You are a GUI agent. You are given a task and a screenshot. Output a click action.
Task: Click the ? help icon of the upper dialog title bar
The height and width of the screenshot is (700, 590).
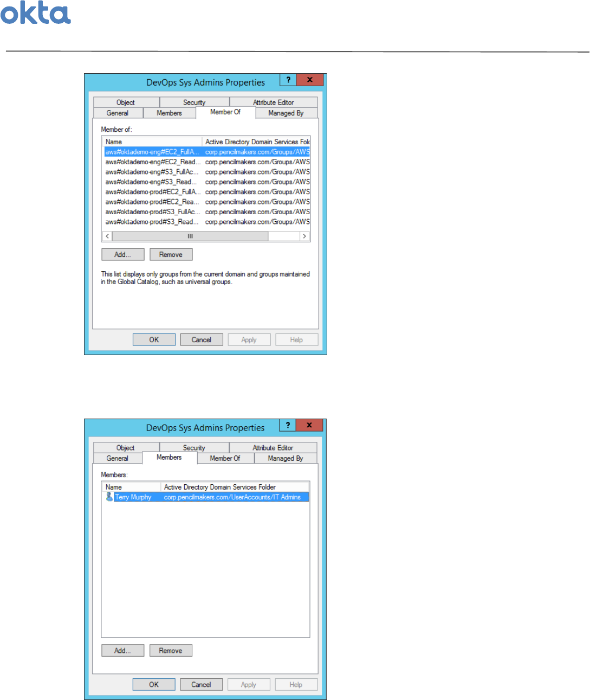pyautogui.click(x=288, y=80)
